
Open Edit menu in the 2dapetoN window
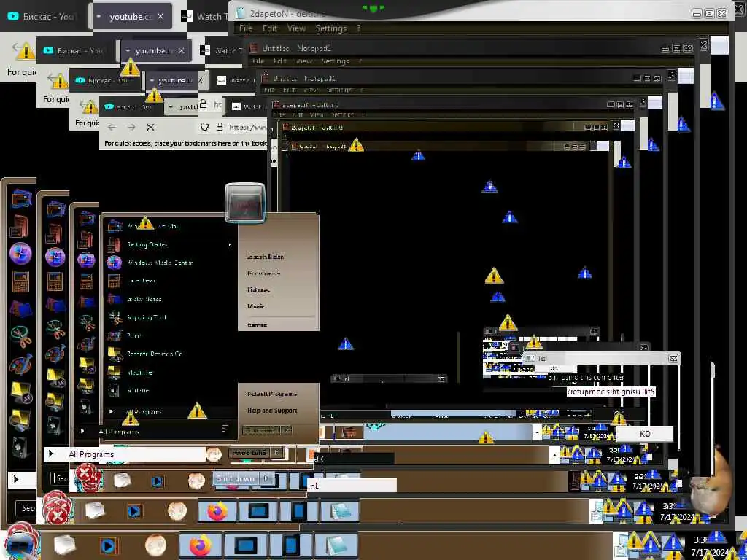pyautogui.click(x=270, y=28)
